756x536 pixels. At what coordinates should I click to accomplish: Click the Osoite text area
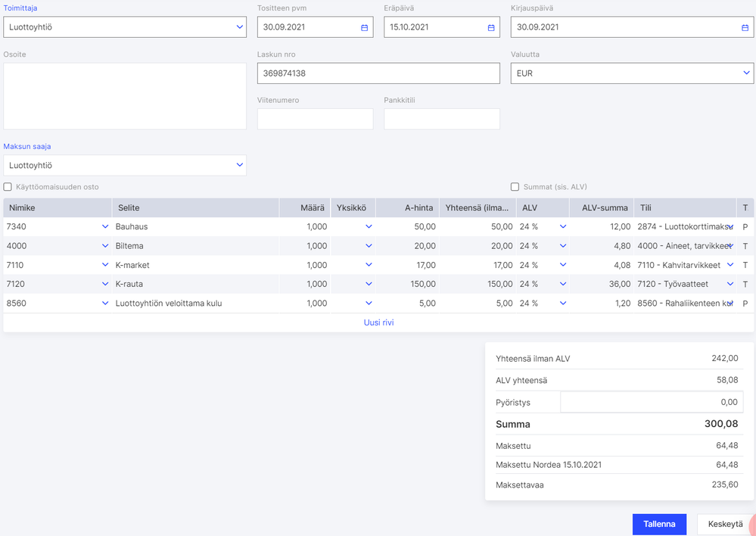[125, 96]
